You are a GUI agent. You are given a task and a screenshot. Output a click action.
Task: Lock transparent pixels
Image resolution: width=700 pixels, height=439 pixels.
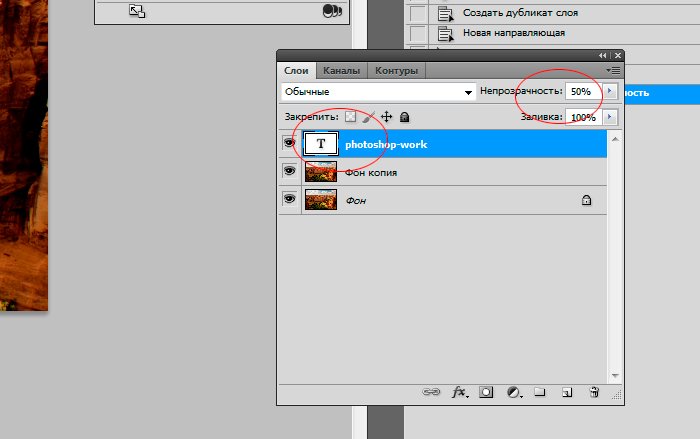[x=350, y=117]
